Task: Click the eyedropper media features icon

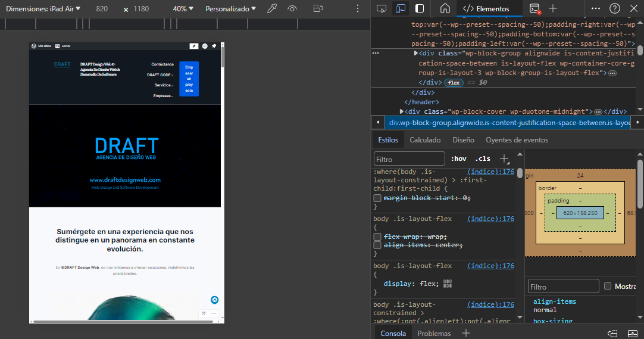Action: click(272, 9)
